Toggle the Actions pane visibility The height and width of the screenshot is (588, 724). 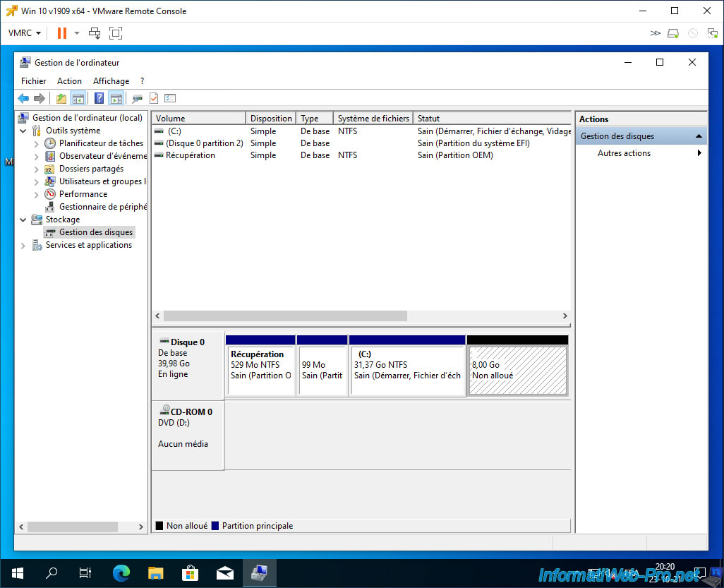[x=116, y=99]
